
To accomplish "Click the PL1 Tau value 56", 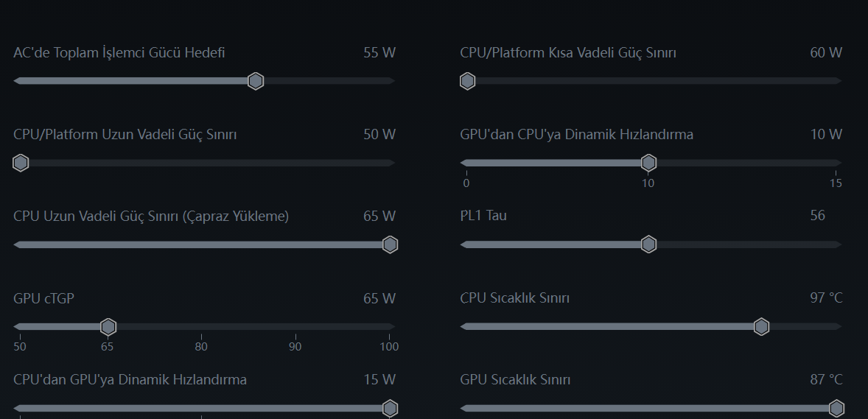I will point(817,216).
